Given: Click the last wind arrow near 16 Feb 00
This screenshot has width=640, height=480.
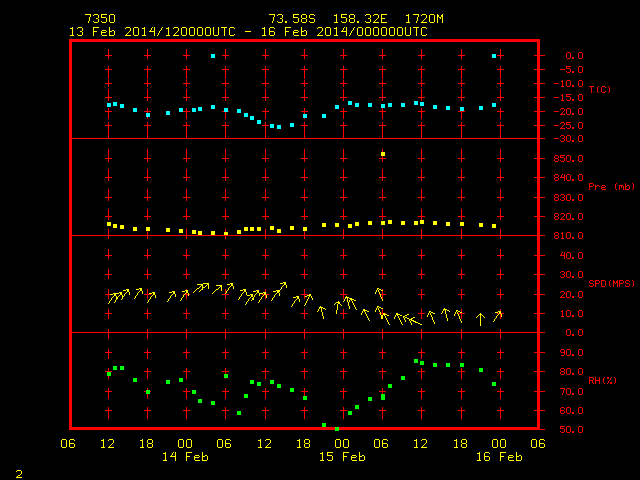Looking at the screenshot, I should point(497,316).
